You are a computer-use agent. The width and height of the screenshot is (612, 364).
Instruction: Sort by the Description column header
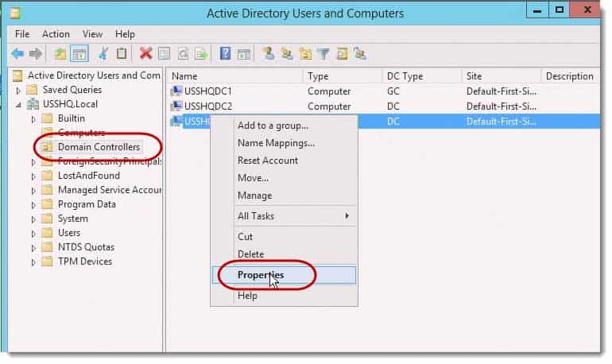point(570,76)
